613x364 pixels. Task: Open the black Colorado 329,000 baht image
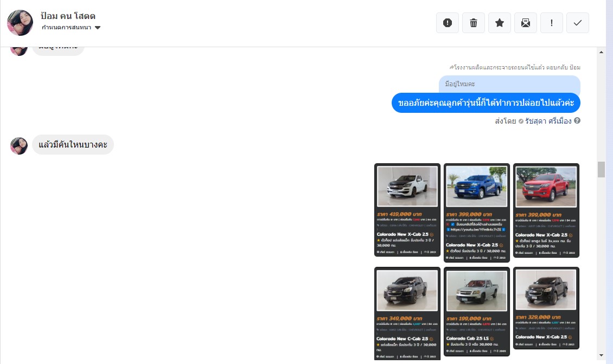point(546,308)
